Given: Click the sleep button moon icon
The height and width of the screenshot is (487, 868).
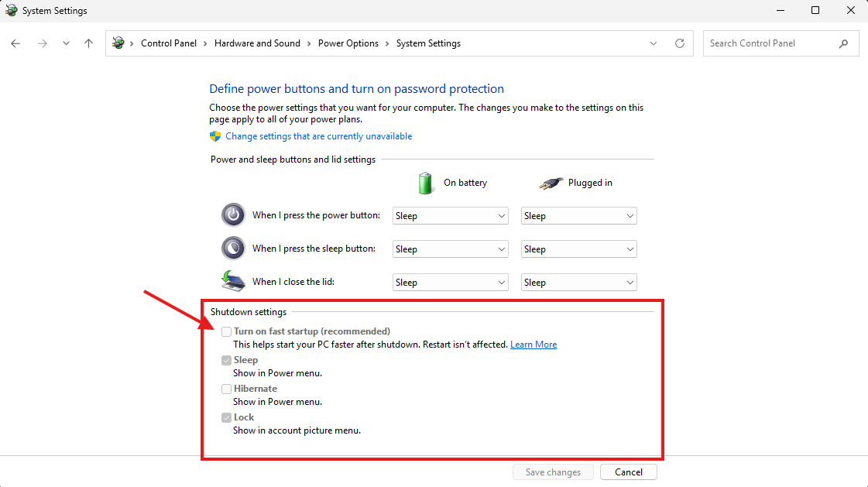Looking at the screenshot, I should tap(233, 249).
